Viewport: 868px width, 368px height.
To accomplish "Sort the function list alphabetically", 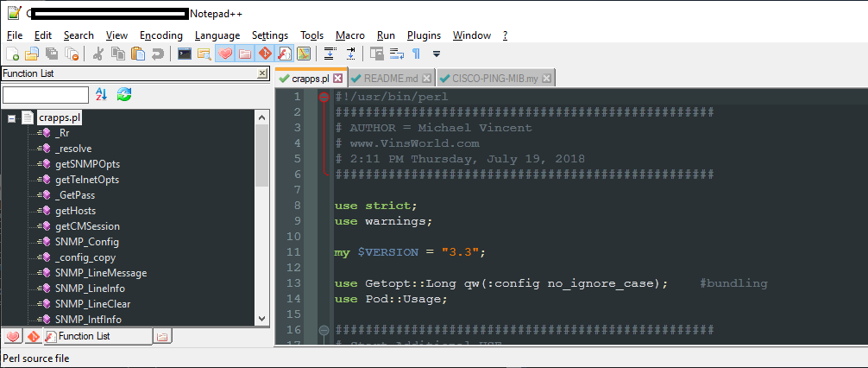I will tap(101, 94).
